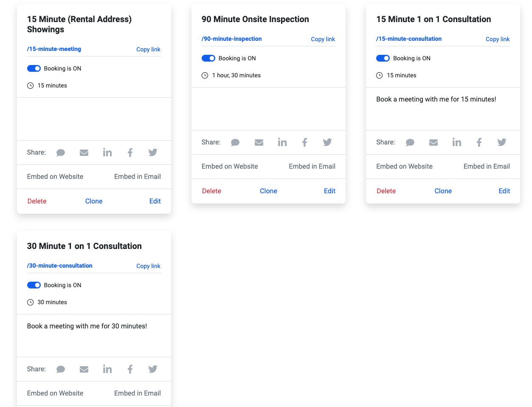Share 90 Minute Onsite Inspection via LinkedIn icon
This screenshot has height=407, width=532.
[x=282, y=142]
